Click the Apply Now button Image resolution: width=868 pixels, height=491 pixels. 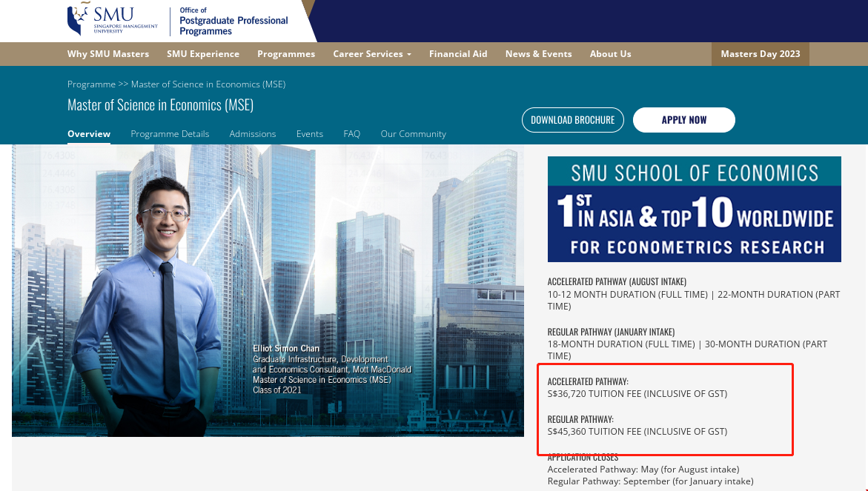[683, 120]
